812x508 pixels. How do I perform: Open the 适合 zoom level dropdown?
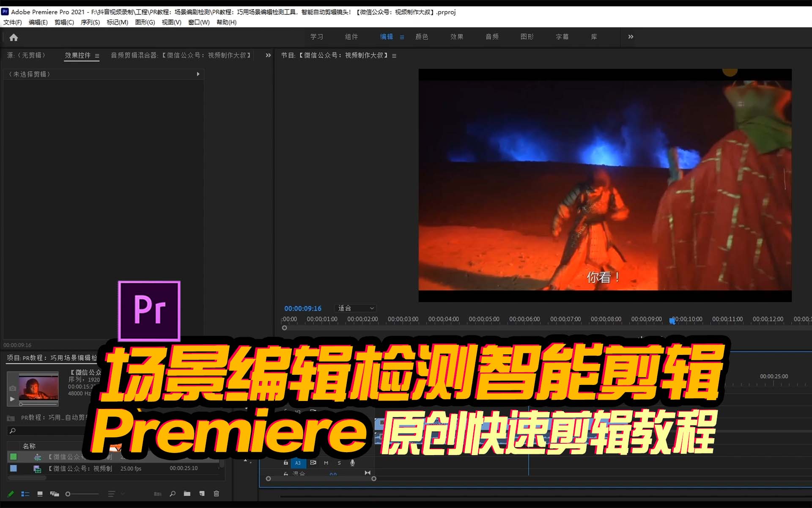pos(356,308)
